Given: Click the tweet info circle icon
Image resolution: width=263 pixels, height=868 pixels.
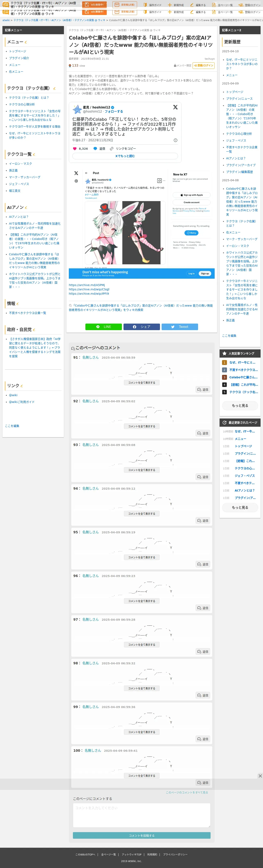Looking at the screenshot, I should pyautogui.click(x=175, y=140).
